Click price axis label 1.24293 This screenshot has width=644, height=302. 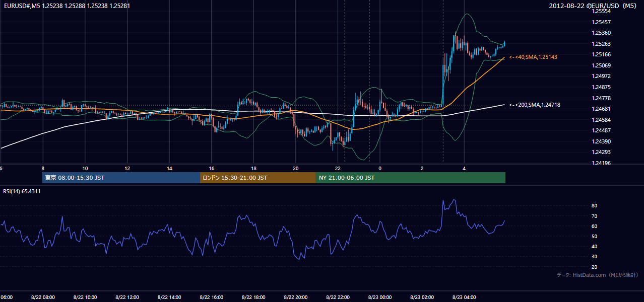click(601, 152)
